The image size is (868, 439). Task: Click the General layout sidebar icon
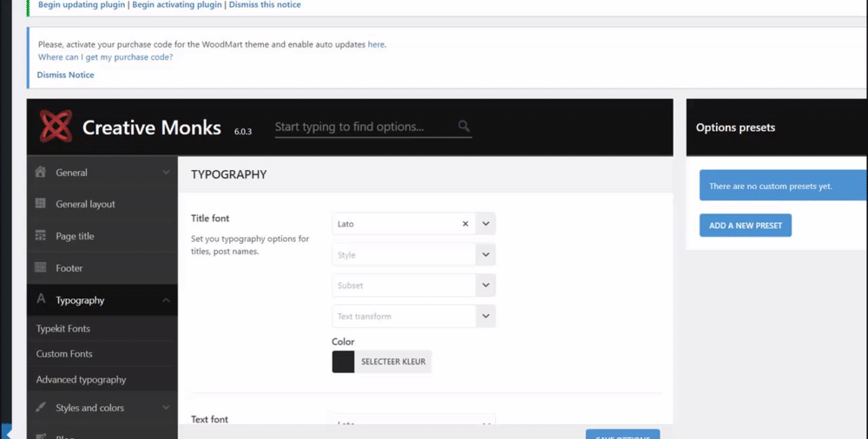41,204
